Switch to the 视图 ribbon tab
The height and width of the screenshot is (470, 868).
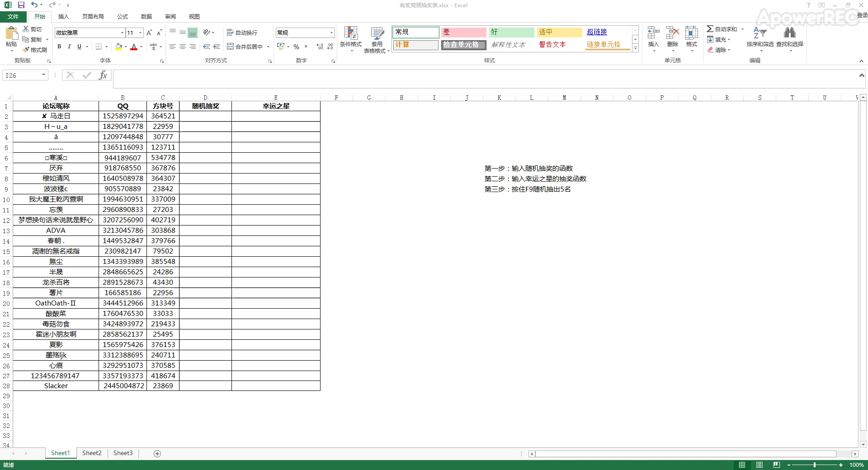(x=194, y=17)
